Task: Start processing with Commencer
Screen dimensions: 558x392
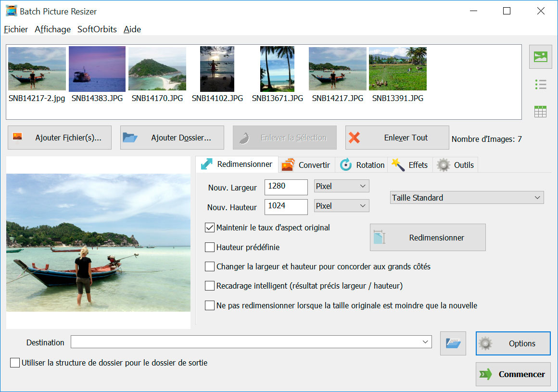Action: click(x=513, y=374)
